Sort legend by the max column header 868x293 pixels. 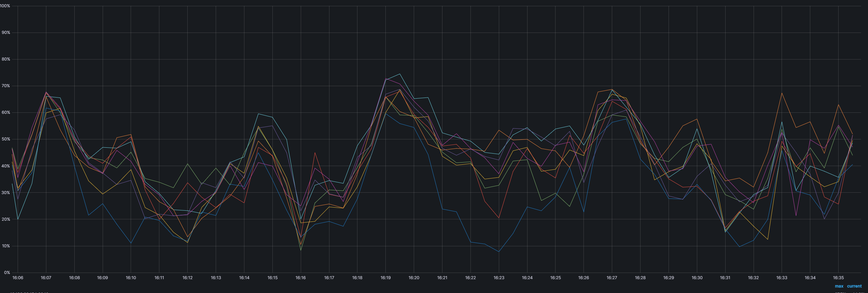pos(839,286)
